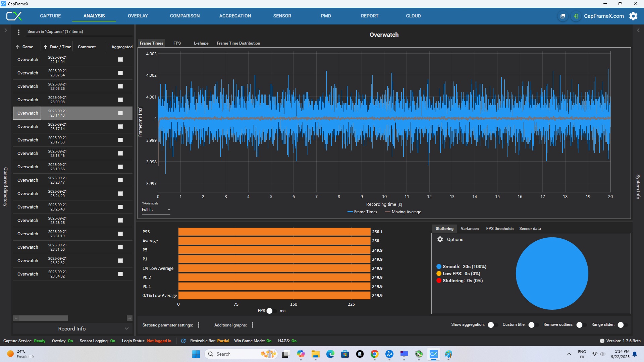Click the CapFrameX logo in header
The image size is (644, 362).
(x=14, y=16)
